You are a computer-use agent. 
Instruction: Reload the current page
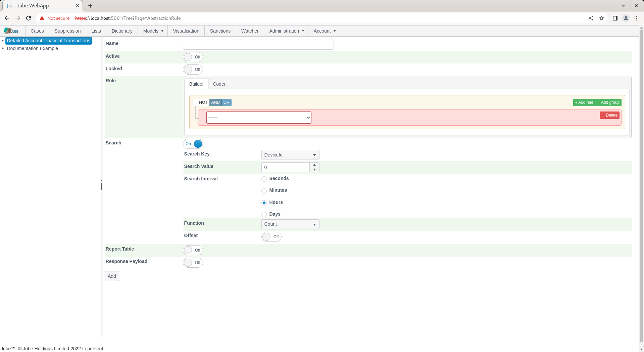[29, 18]
